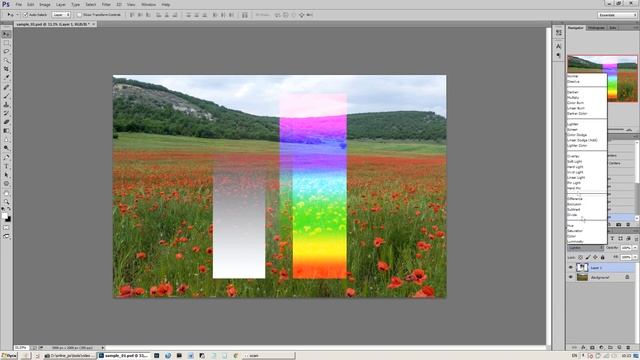Viewport: 640px width, 360px height.
Task: Click the Auto-Align Layers icon in options bar
Action: (x=244, y=15)
